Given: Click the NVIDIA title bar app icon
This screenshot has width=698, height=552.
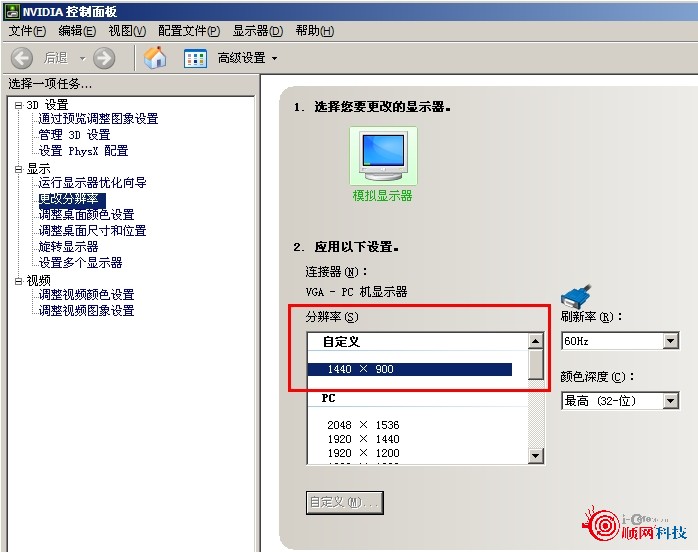Looking at the screenshot, I should tap(11, 11).
